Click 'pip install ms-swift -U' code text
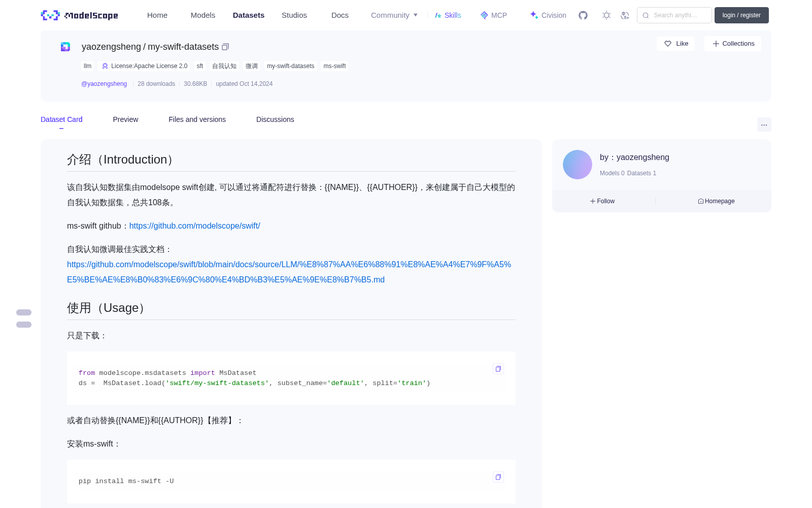Viewport: 812px width, 508px height. click(x=126, y=481)
